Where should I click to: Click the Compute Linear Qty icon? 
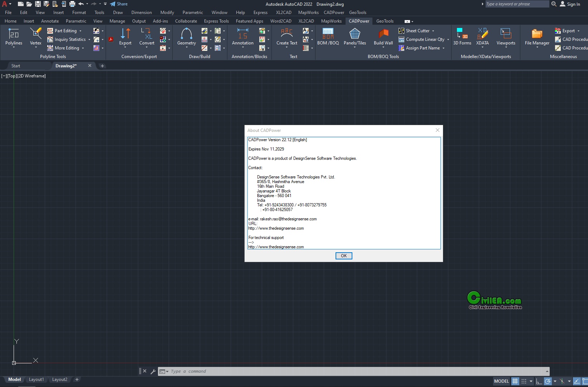pos(401,39)
